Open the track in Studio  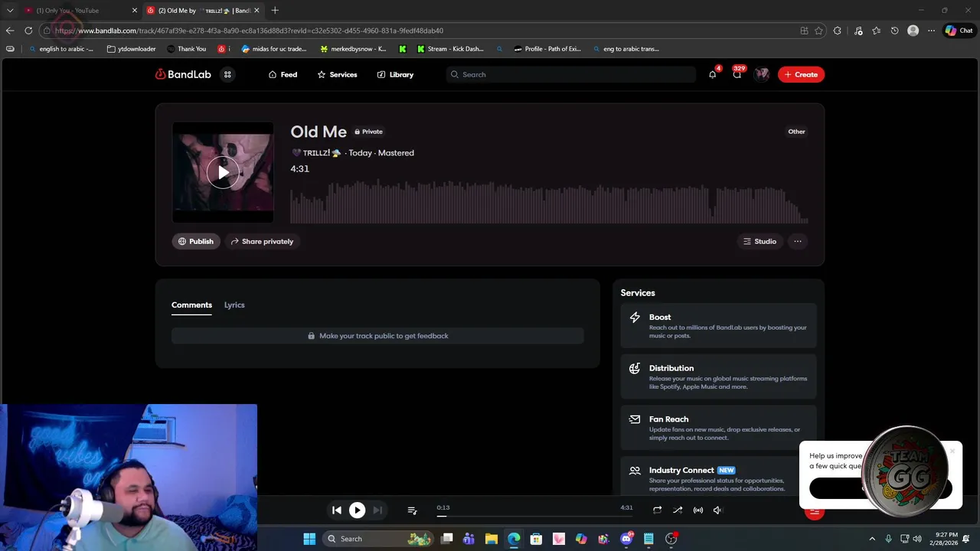coord(759,241)
